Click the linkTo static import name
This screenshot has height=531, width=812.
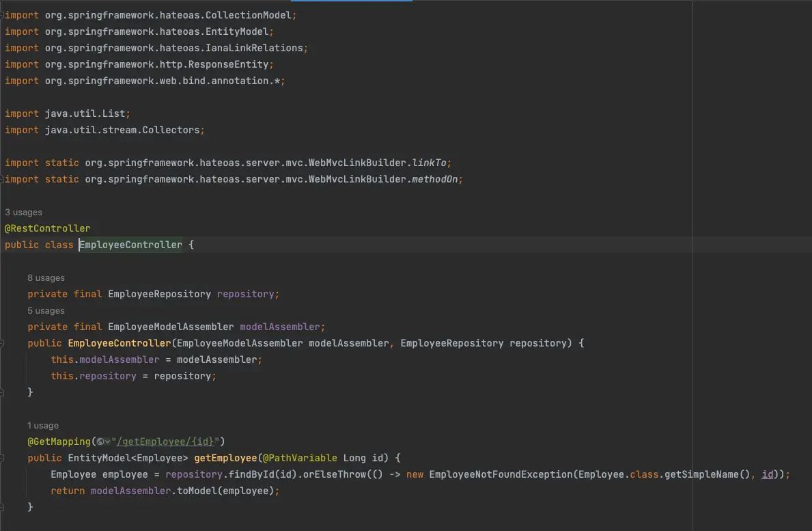pos(432,163)
